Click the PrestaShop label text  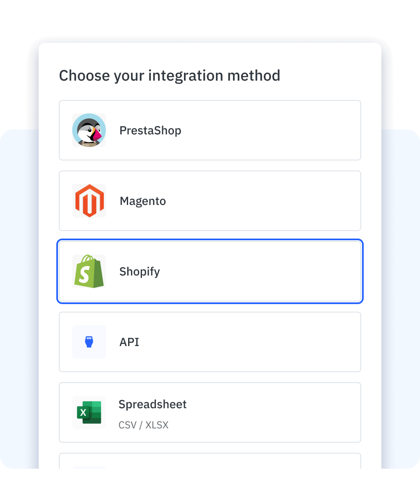click(x=150, y=131)
